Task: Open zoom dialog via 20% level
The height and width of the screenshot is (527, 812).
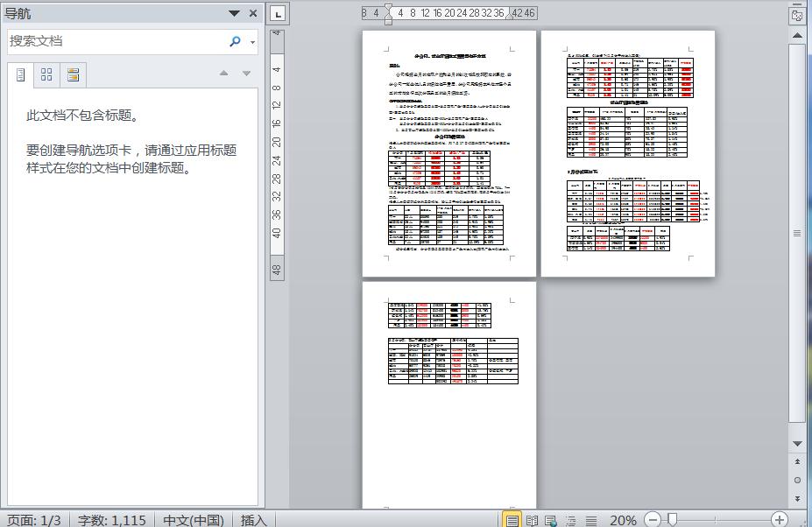Action: click(x=623, y=520)
